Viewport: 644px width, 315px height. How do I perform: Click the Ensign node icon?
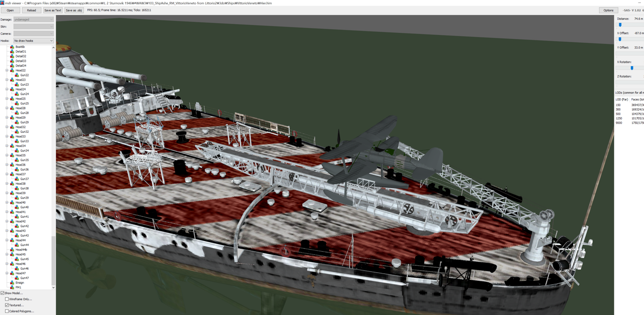point(12,282)
